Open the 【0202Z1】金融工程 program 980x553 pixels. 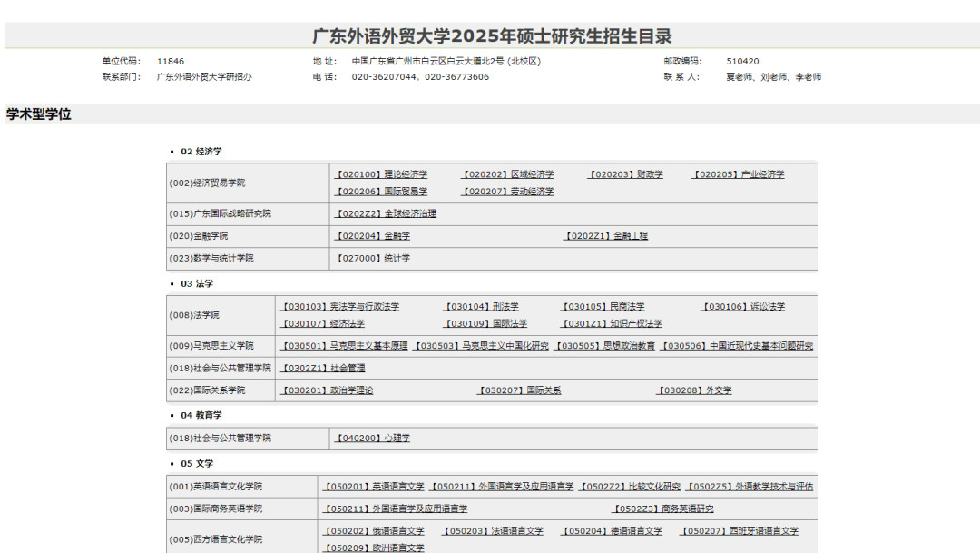605,236
